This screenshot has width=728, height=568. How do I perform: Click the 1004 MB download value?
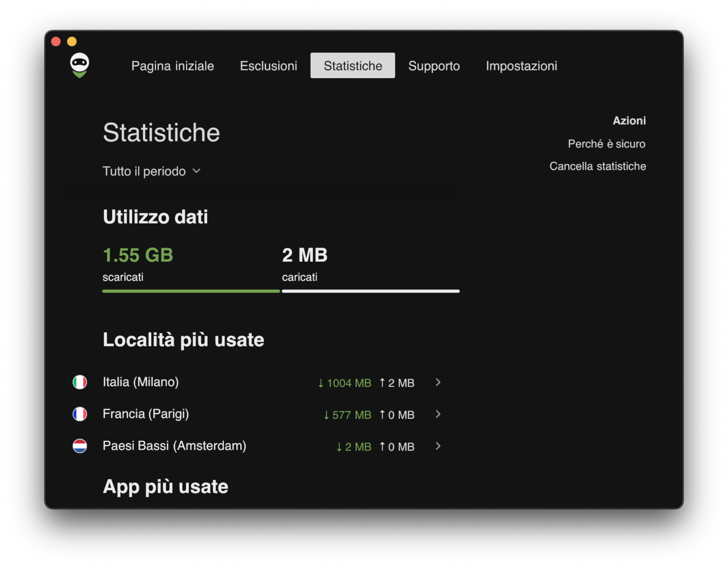point(344,383)
